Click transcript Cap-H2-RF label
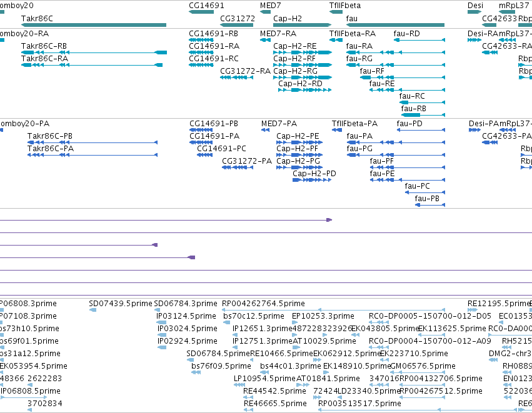 click(x=294, y=58)
